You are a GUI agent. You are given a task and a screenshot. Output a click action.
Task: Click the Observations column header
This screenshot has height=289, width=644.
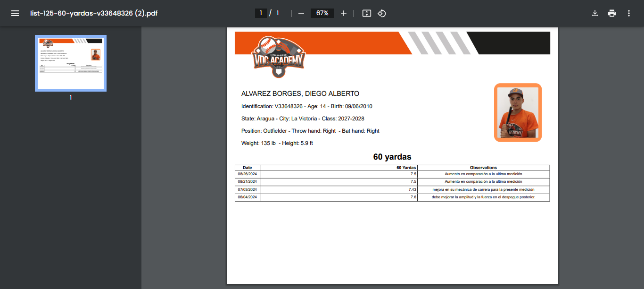(x=483, y=168)
